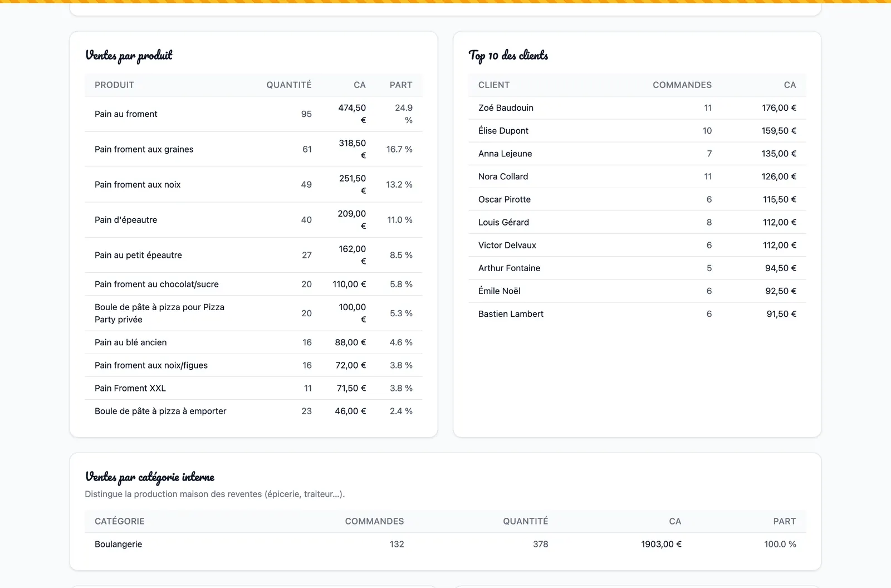
Task: Click the Top 10 des clients heading
Action: click(x=508, y=55)
